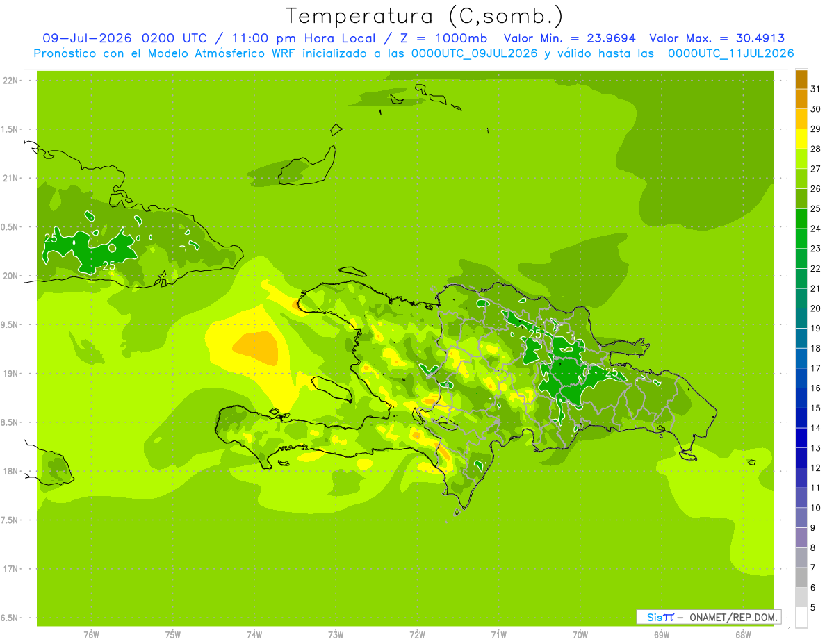Click the '20' color scale label

(x=816, y=308)
